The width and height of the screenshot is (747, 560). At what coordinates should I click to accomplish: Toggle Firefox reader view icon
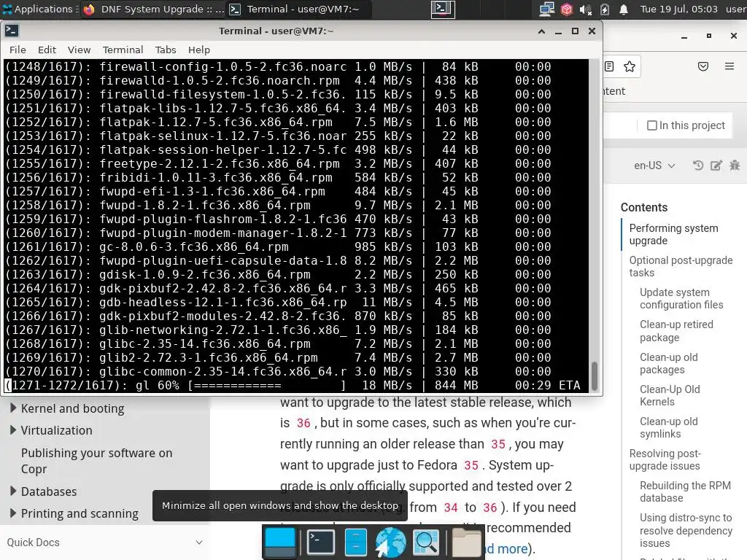tap(609, 66)
